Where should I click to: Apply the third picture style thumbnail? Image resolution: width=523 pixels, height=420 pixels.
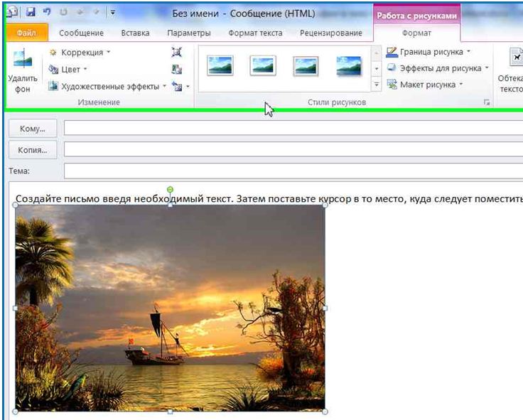click(306, 66)
